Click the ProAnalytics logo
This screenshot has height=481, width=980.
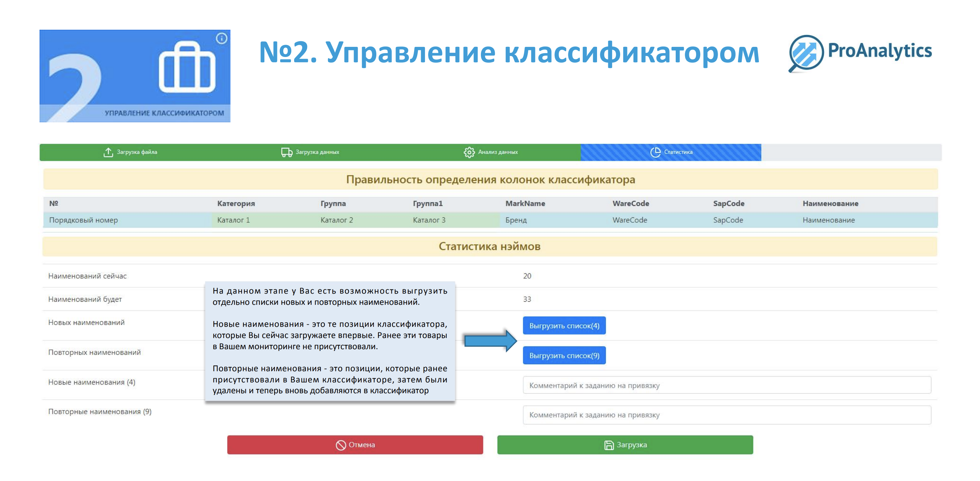point(860,53)
